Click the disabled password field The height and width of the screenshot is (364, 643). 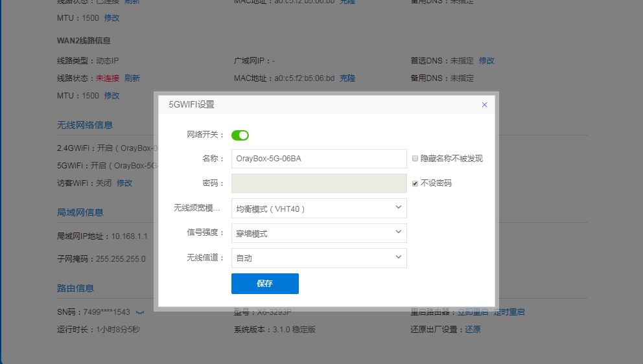(319, 183)
